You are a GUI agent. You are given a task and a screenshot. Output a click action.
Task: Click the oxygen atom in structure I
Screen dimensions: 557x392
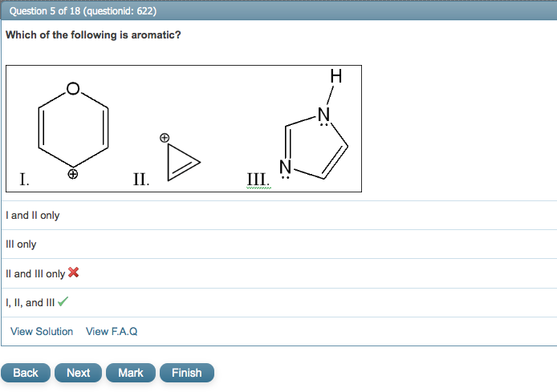pos(72,87)
